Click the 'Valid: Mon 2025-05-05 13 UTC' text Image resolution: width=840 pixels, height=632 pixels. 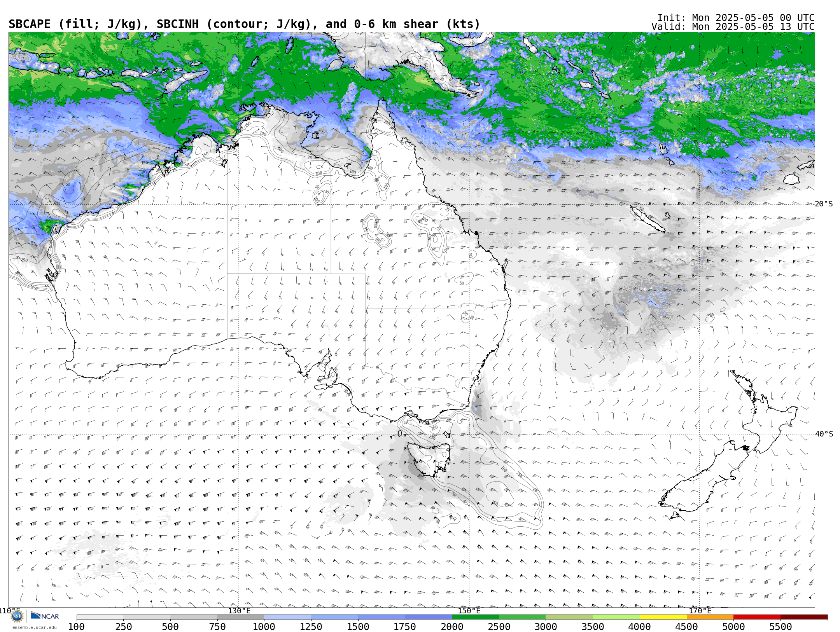tap(733, 27)
